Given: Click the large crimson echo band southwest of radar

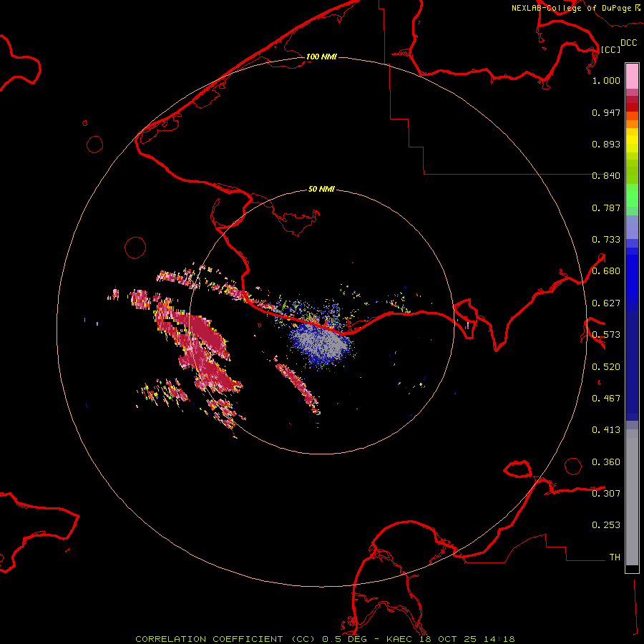Looking at the screenshot, I should coord(197,347).
